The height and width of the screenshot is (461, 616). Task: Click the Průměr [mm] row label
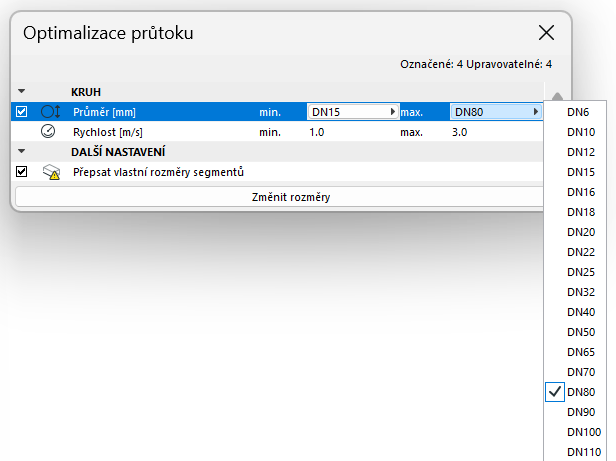click(x=104, y=112)
